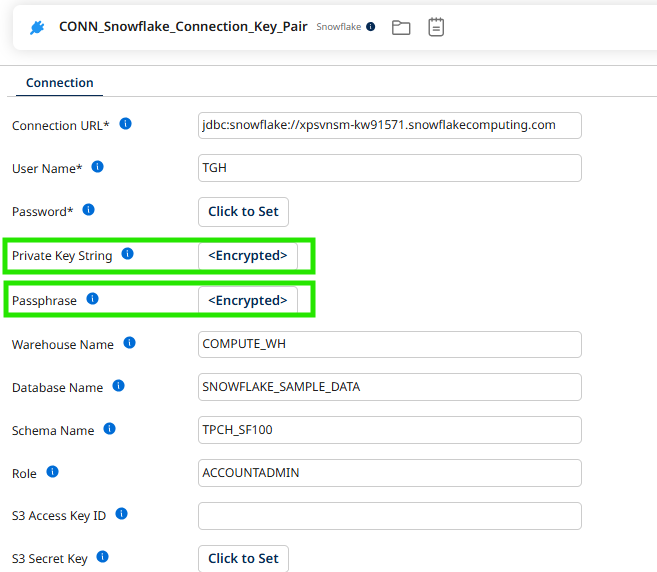Focus the Database Name field
Image resolution: width=657 pixels, height=572 pixels.
tap(390, 387)
